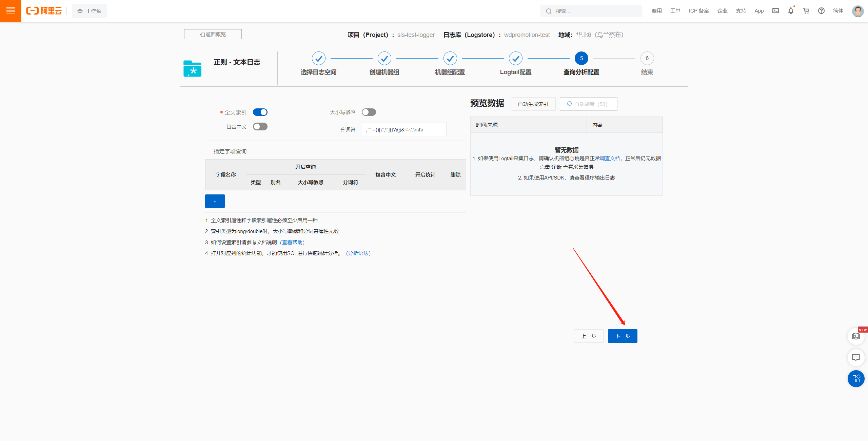Enable the 包含中文 toggle

(x=260, y=127)
